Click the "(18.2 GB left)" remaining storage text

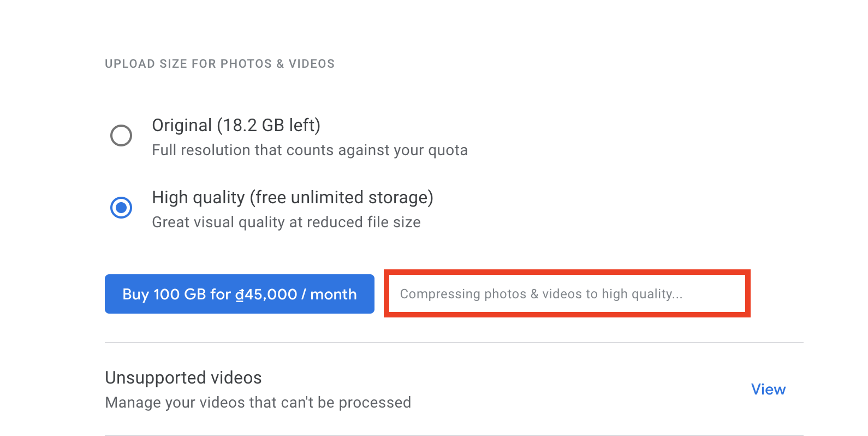269,126
